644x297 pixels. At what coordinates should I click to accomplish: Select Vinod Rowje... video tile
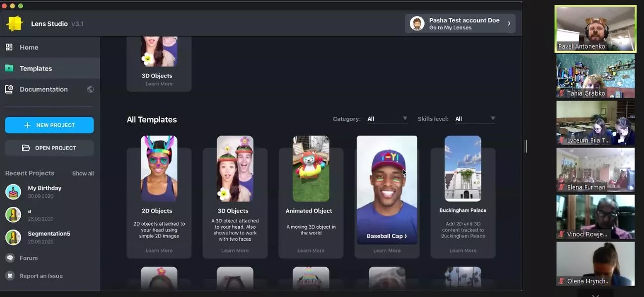[596, 217]
